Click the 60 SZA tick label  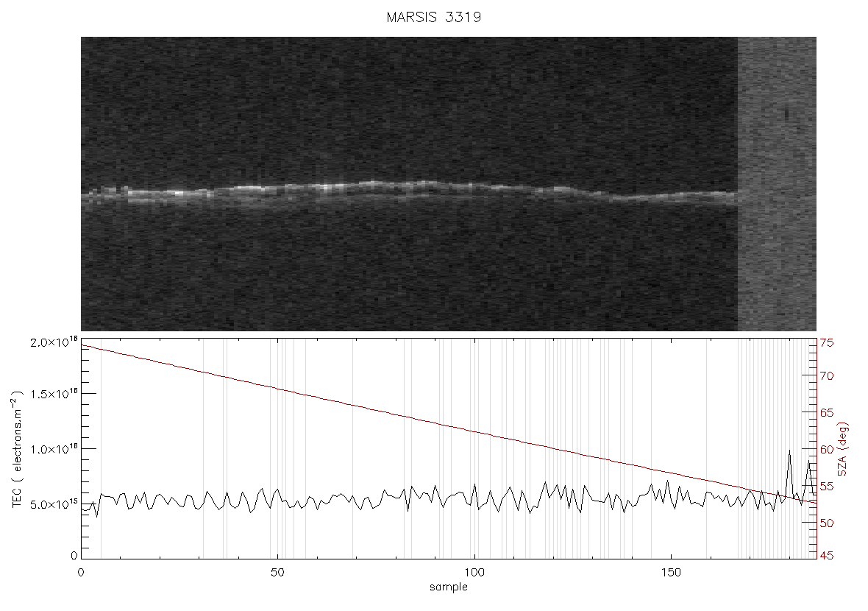click(827, 449)
